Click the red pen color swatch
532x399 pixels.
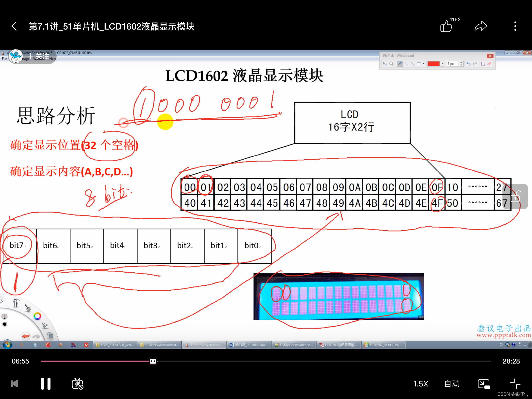(433, 64)
